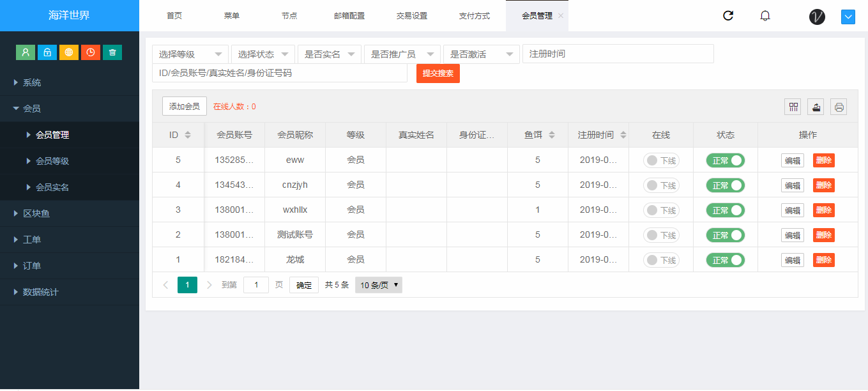868x391 pixels.
Task: Toggle 正常 status for user wxhllx
Action: click(726, 210)
